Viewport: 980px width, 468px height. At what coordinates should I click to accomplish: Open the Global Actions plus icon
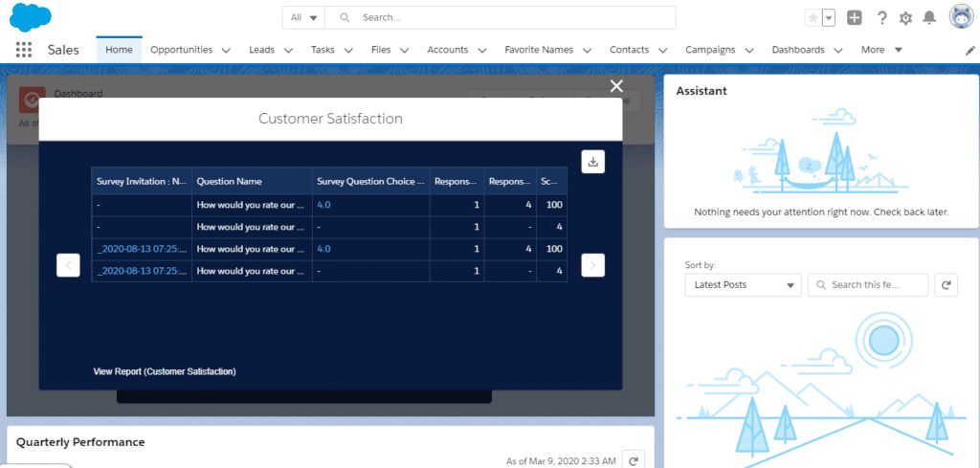tap(855, 18)
